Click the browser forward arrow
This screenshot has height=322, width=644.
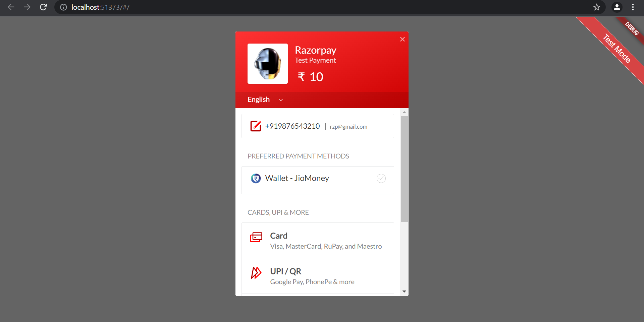pos(27,7)
